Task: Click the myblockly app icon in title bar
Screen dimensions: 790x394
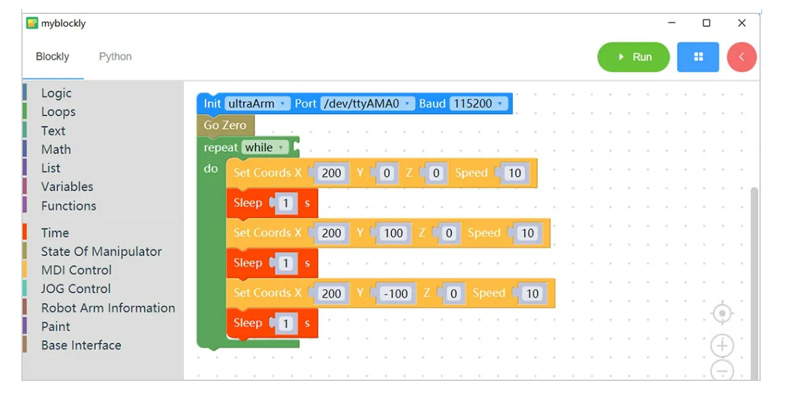Action: point(32,23)
